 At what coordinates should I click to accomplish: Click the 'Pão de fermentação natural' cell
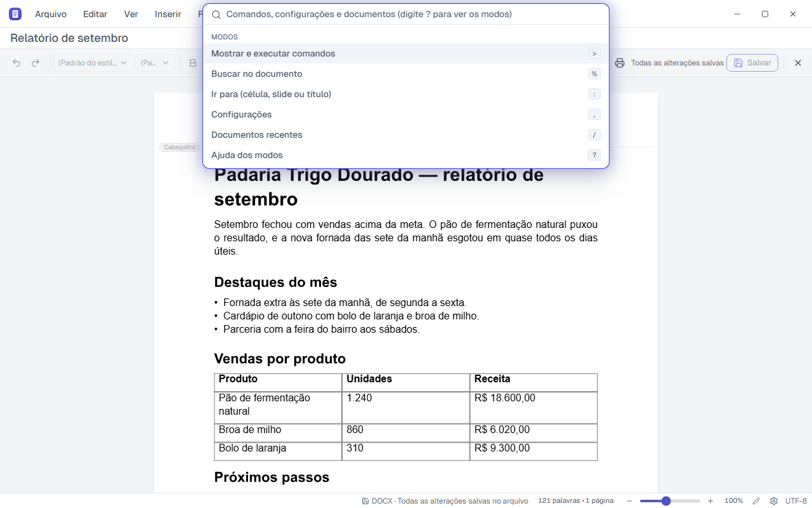pos(278,408)
